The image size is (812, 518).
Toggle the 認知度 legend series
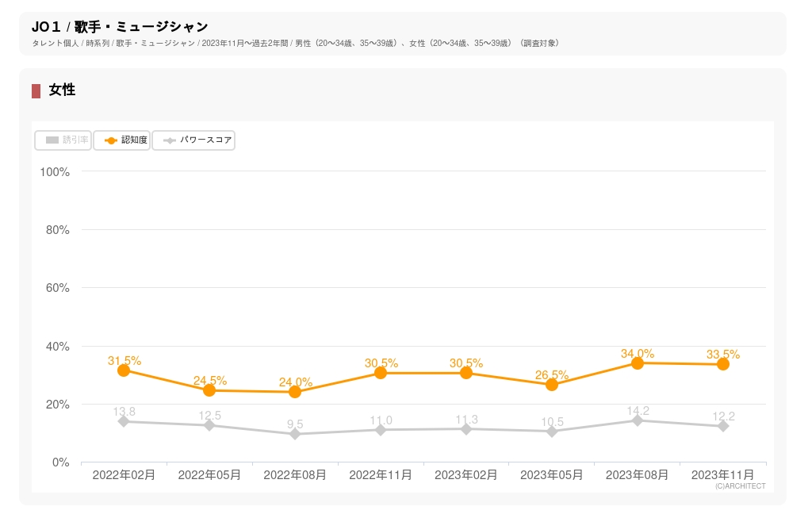[x=122, y=140]
